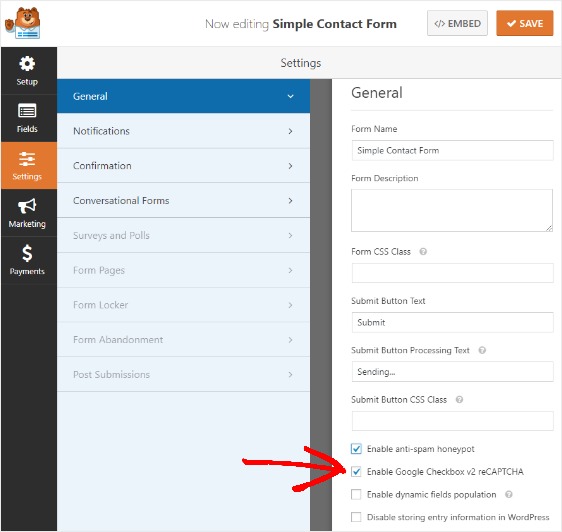562x532 pixels.
Task: Open the Marketing megaphone icon
Action: tap(27, 206)
